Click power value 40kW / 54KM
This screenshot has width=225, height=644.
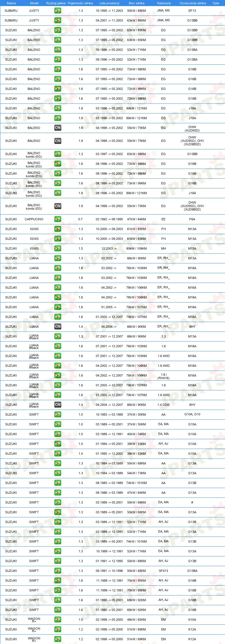coord(136,434)
